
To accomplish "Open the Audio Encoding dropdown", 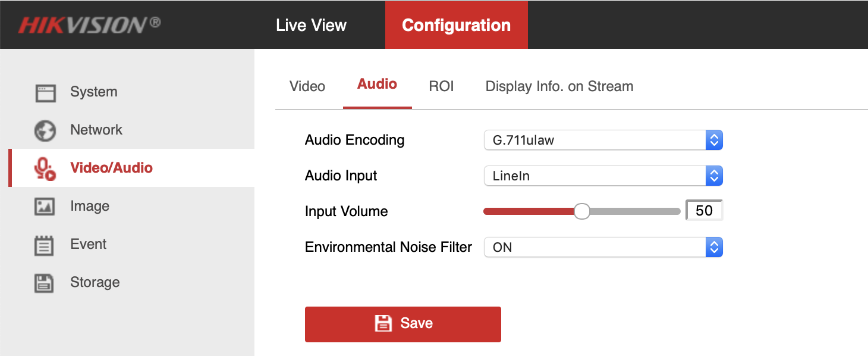I will [714, 140].
